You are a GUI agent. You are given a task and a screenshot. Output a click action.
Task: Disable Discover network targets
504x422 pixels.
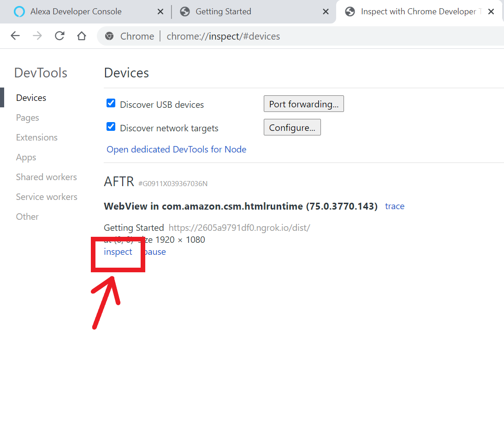(x=111, y=127)
